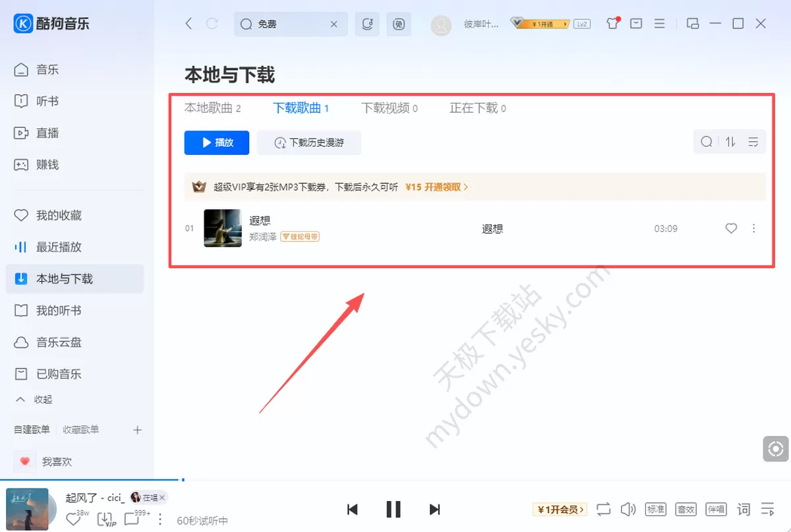Image resolution: width=791 pixels, height=532 pixels.
Task: Download the currently playing song
Action: click(x=105, y=519)
